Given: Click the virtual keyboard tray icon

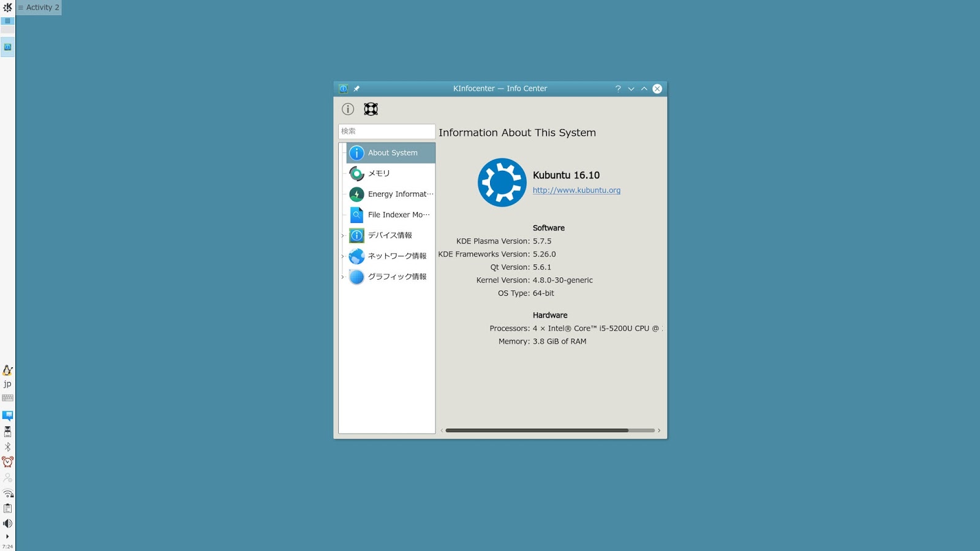Looking at the screenshot, I should pyautogui.click(x=7, y=398).
